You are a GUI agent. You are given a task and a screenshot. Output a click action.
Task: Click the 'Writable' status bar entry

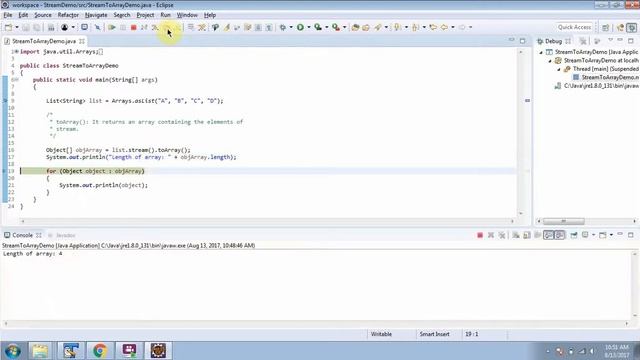click(x=381, y=334)
